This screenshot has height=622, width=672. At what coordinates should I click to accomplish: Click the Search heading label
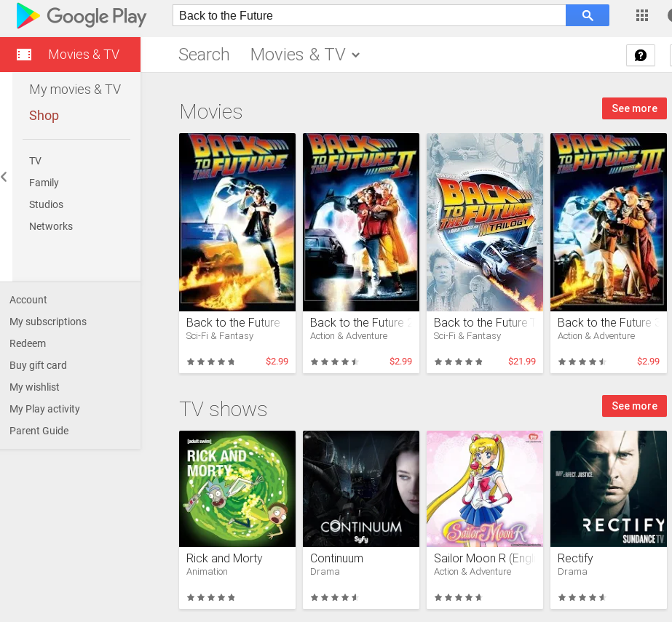point(204,55)
